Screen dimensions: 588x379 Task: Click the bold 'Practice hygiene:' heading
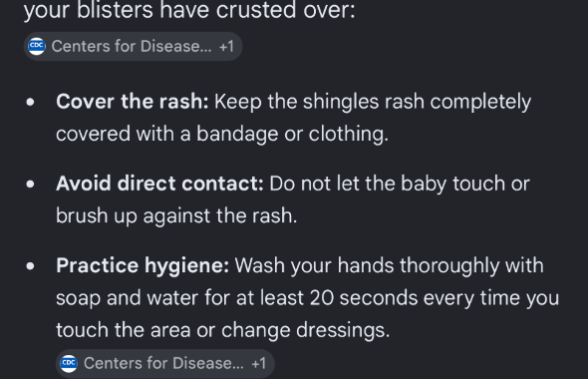click(x=143, y=265)
